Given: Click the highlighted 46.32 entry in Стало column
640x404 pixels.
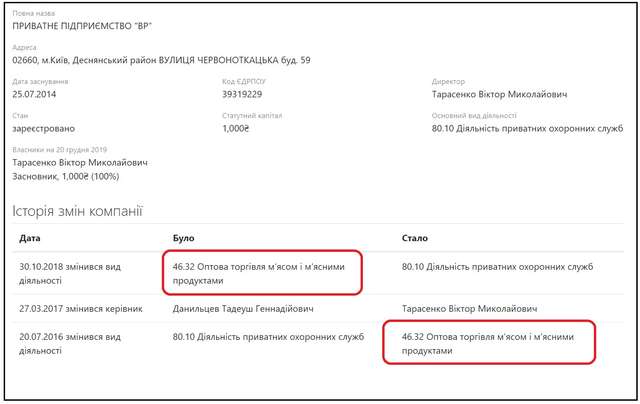Looking at the screenshot, I should pyautogui.click(x=487, y=343).
